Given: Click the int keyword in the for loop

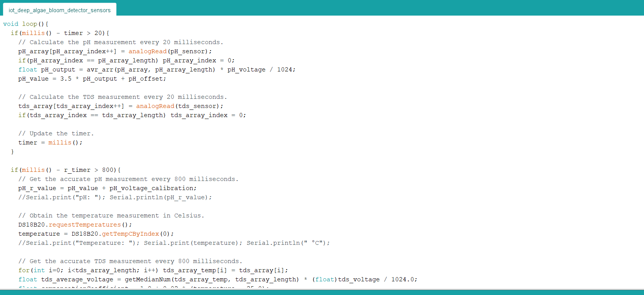Looking at the screenshot, I should tap(39, 270).
